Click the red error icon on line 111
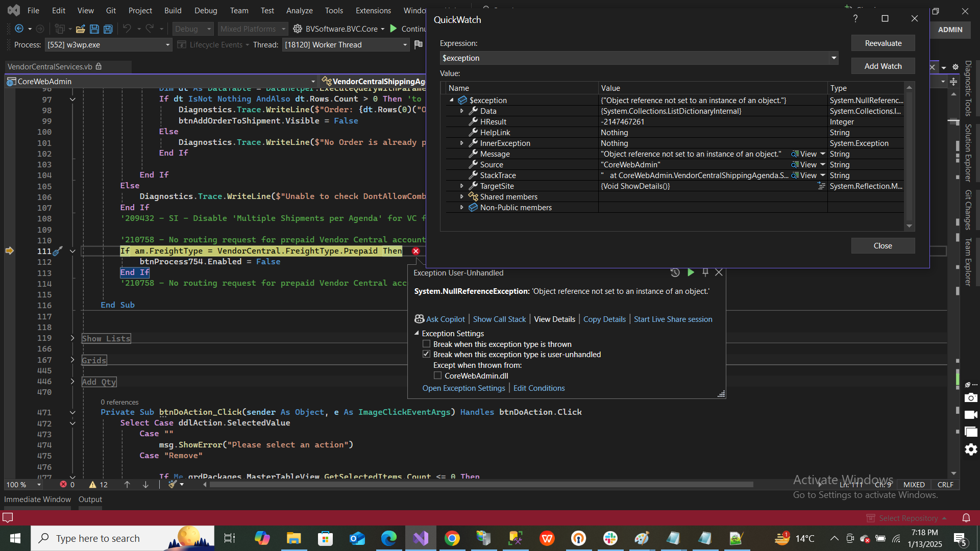 [x=416, y=251]
